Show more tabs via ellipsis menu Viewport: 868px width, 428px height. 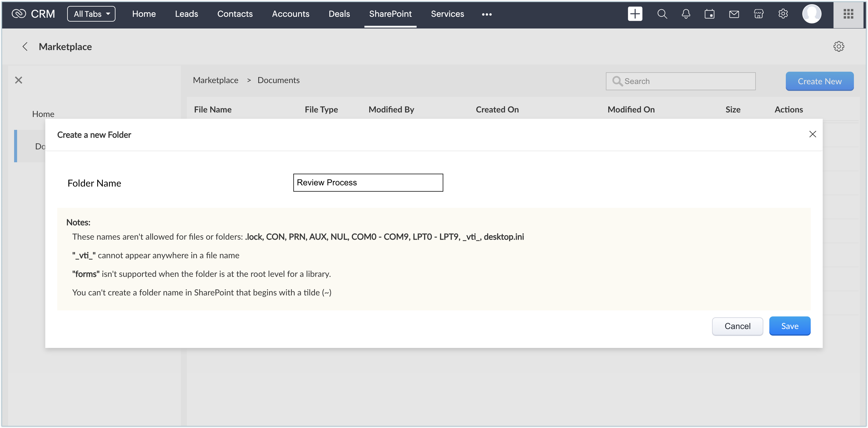(x=486, y=14)
